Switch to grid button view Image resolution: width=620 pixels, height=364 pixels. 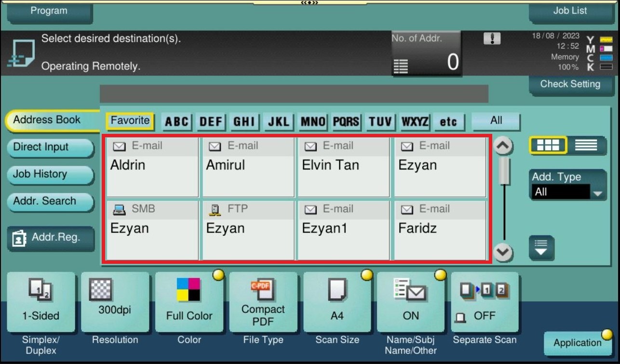pyautogui.click(x=548, y=145)
